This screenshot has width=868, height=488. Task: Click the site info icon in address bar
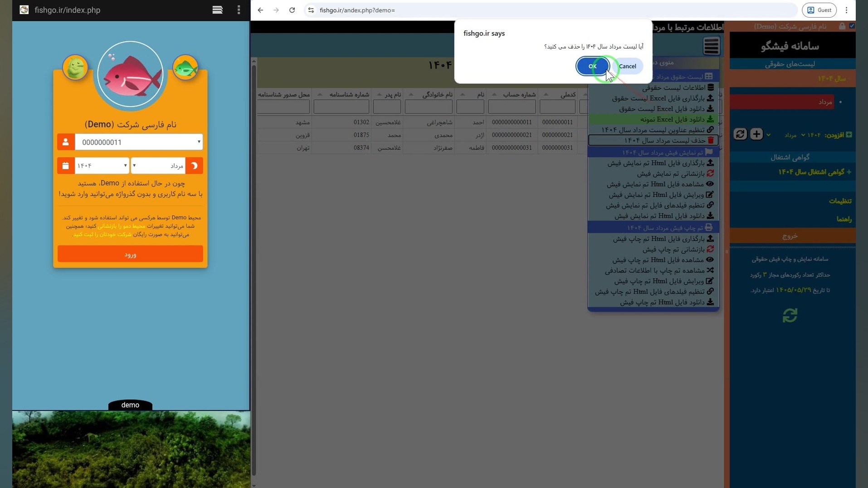[311, 10]
